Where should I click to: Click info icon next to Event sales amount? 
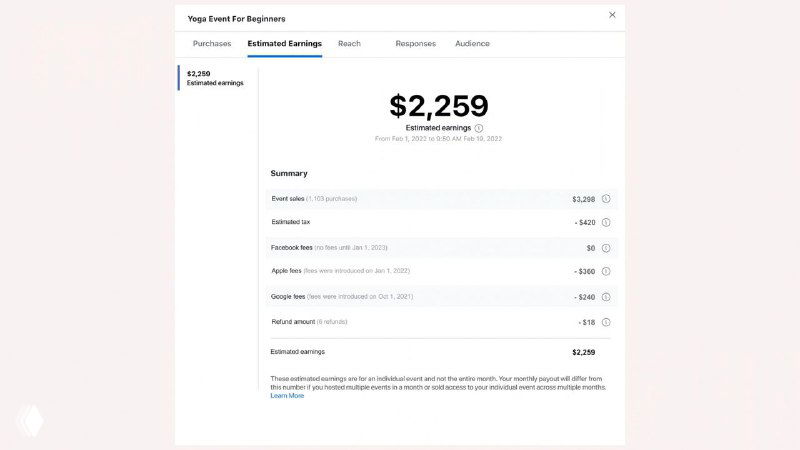click(x=606, y=199)
